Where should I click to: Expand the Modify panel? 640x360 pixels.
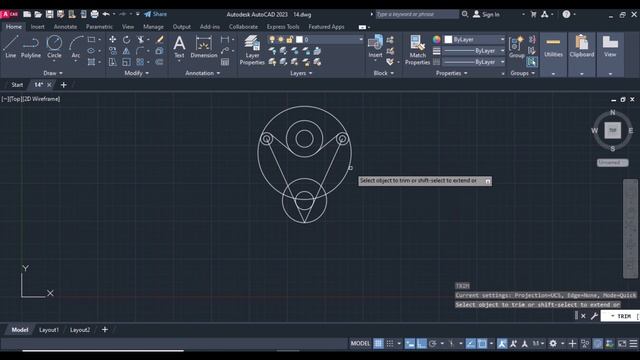click(137, 73)
